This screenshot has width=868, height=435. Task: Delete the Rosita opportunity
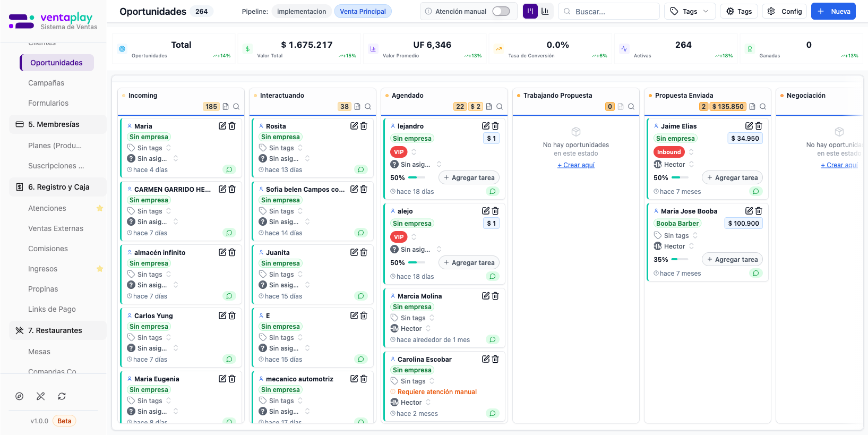[364, 126]
